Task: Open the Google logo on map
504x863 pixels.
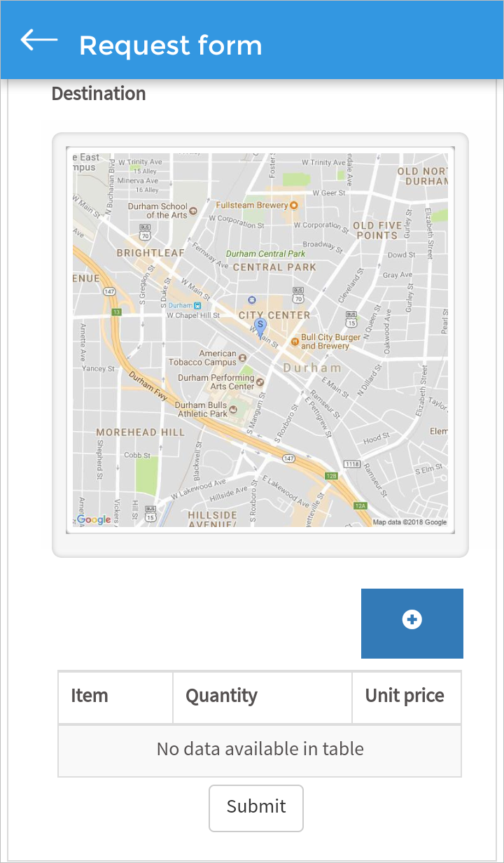Action: (x=94, y=519)
